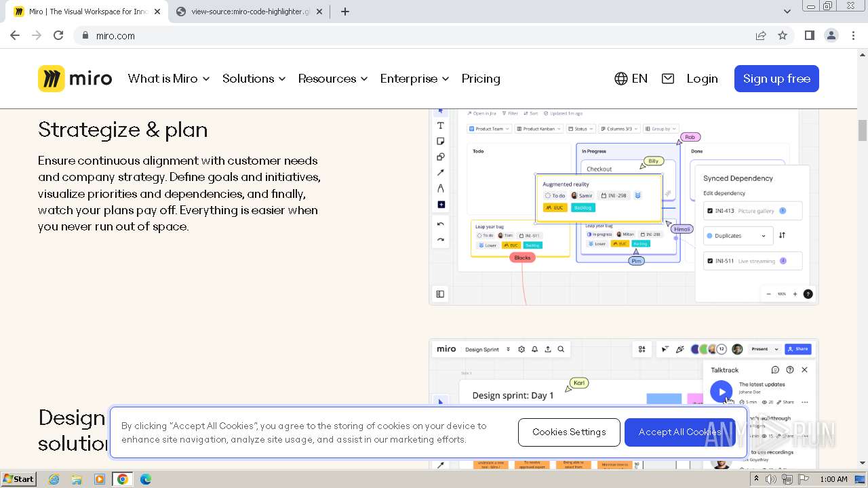Expand the Enterprise menu

[x=415, y=79]
